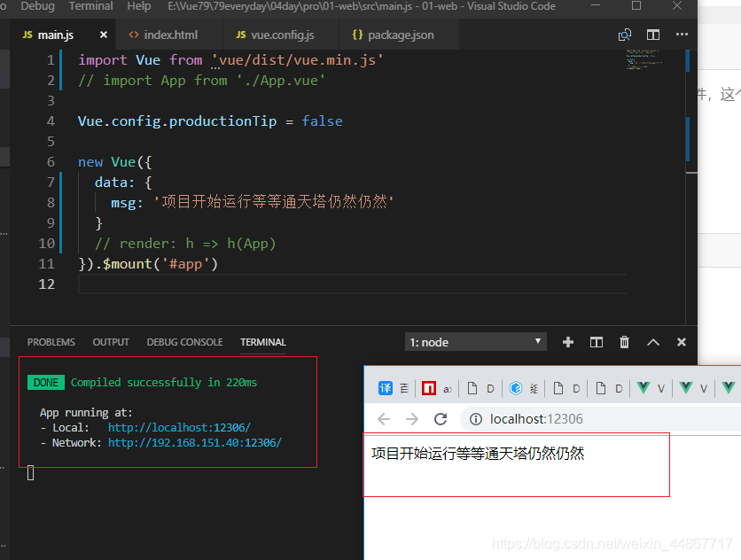This screenshot has height=560, width=741.
Task: View site information icon beside localhost:12306
Action: [476, 419]
